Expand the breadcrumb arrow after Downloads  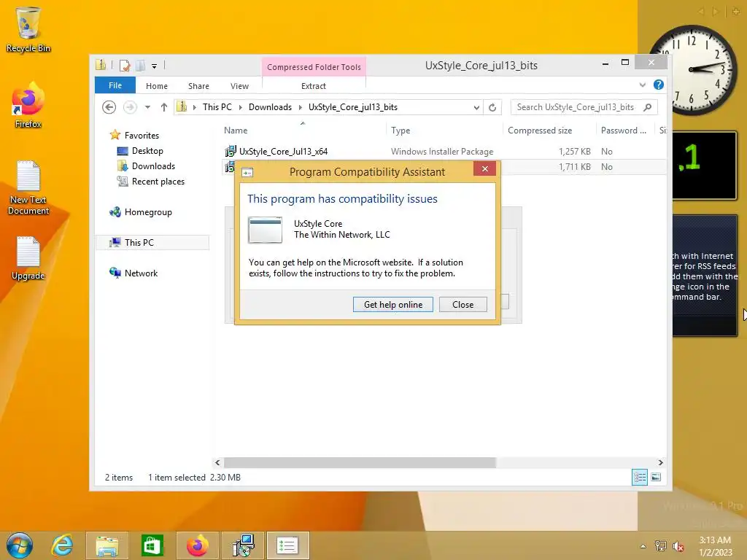click(300, 107)
